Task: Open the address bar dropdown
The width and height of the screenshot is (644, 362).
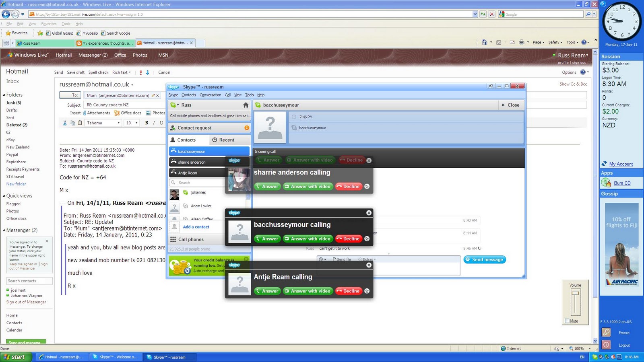Action: tap(475, 14)
